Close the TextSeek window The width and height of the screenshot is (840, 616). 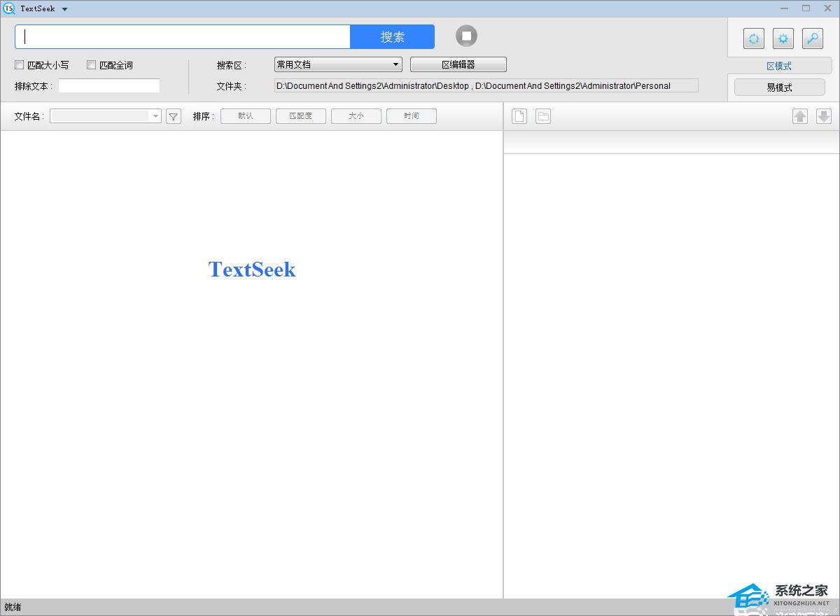click(x=827, y=8)
